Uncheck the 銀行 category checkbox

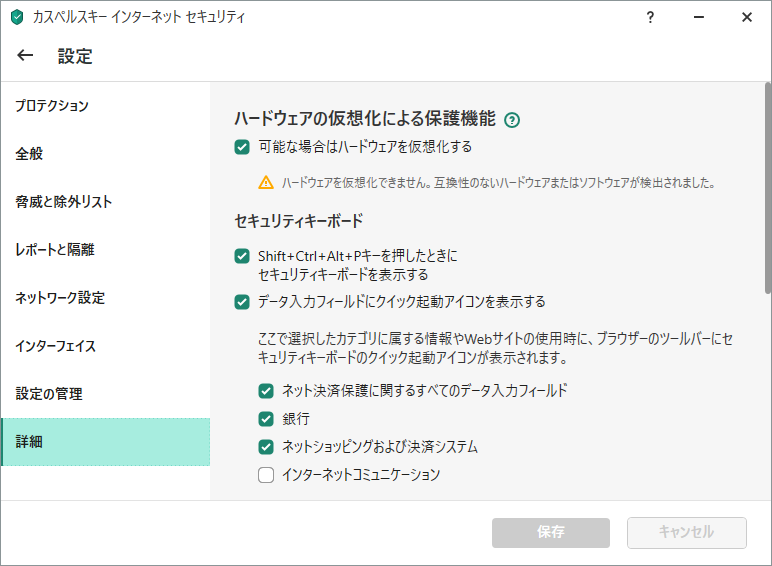click(266, 419)
